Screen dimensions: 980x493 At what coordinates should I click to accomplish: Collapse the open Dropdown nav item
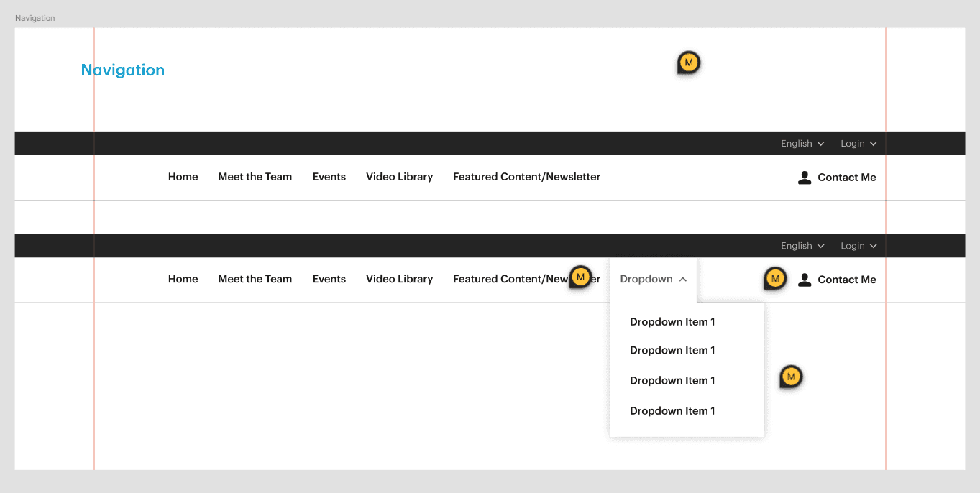654,279
